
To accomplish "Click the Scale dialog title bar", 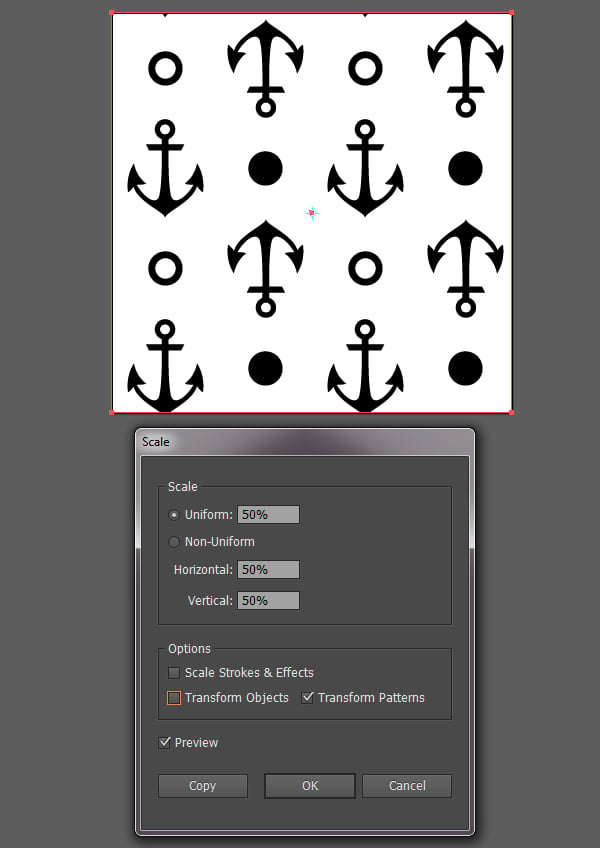I will coord(305,442).
